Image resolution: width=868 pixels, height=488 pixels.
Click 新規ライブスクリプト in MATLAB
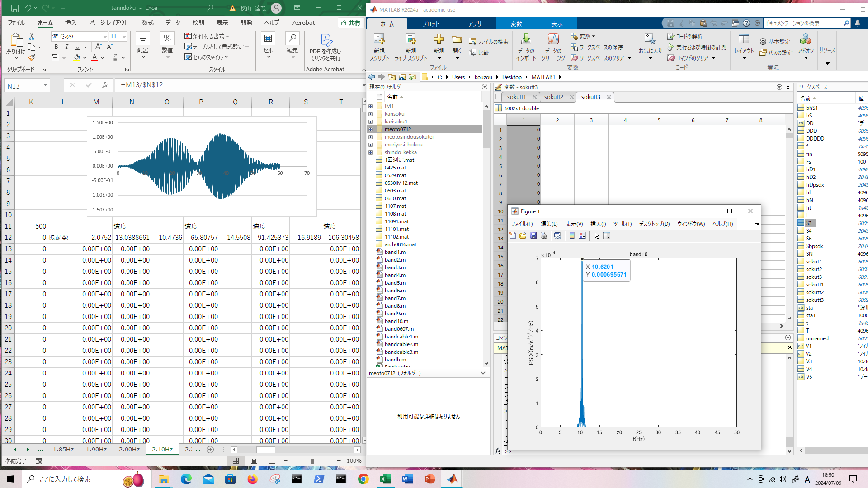click(x=410, y=47)
